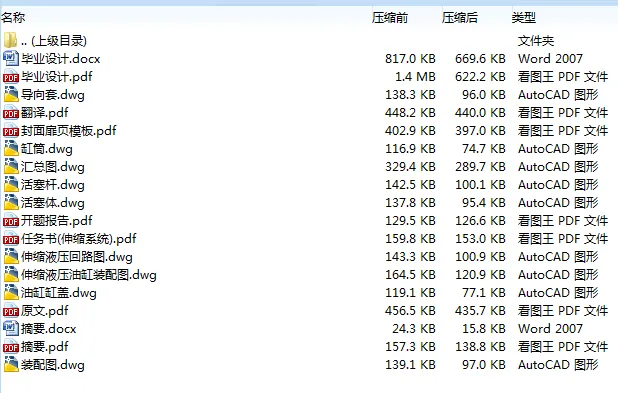Click the AutoCAD icon of 汇总图.dwg

point(11,167)
